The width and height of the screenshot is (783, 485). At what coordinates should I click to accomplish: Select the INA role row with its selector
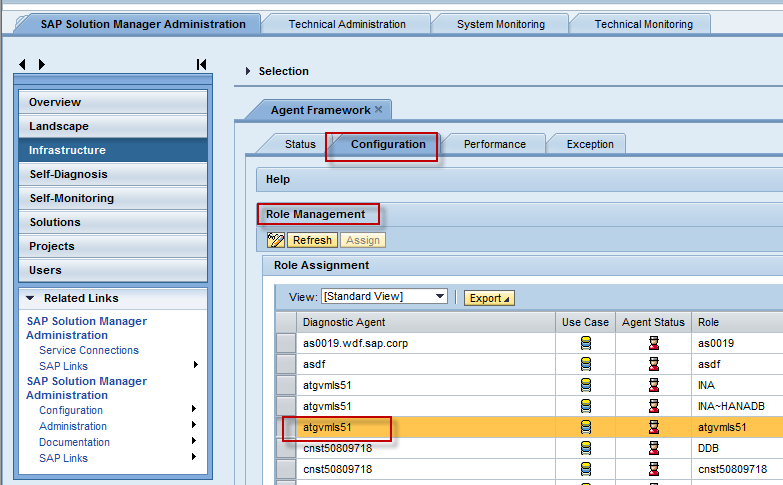pyautogui.click(x=286, y=385)
